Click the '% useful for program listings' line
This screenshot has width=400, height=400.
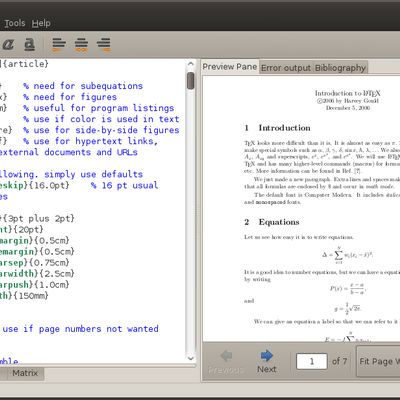pos(99,108)
